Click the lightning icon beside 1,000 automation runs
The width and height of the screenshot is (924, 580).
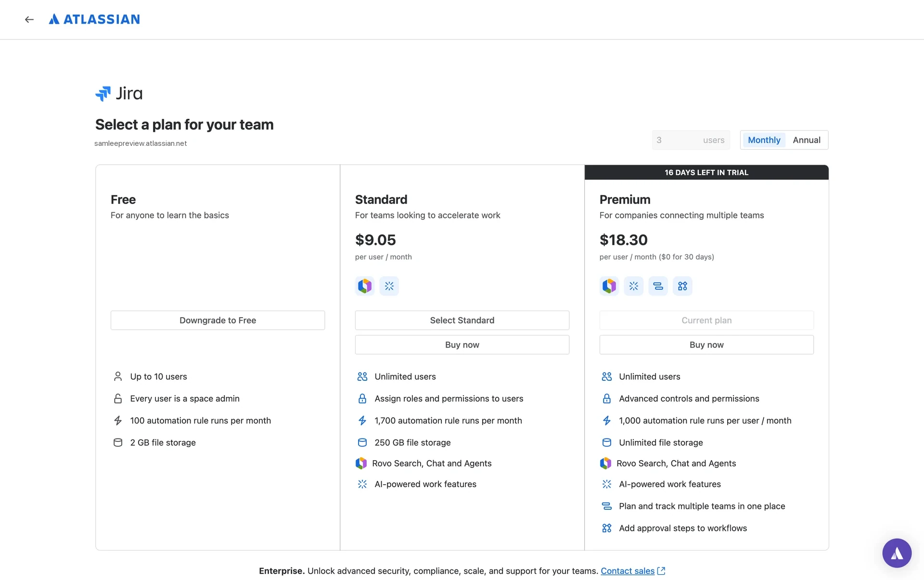coord(607,421)
